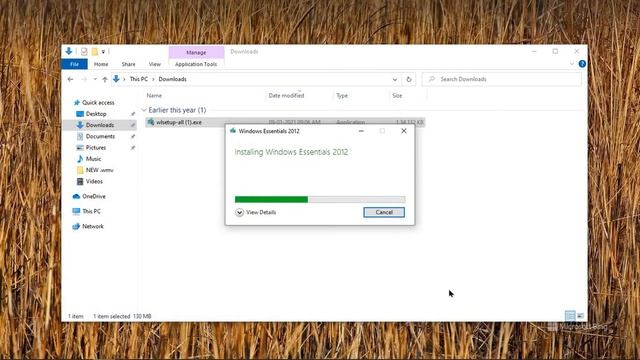Collapse the ribbon with the chevron

pyautogui.click(x=571, y=64)
